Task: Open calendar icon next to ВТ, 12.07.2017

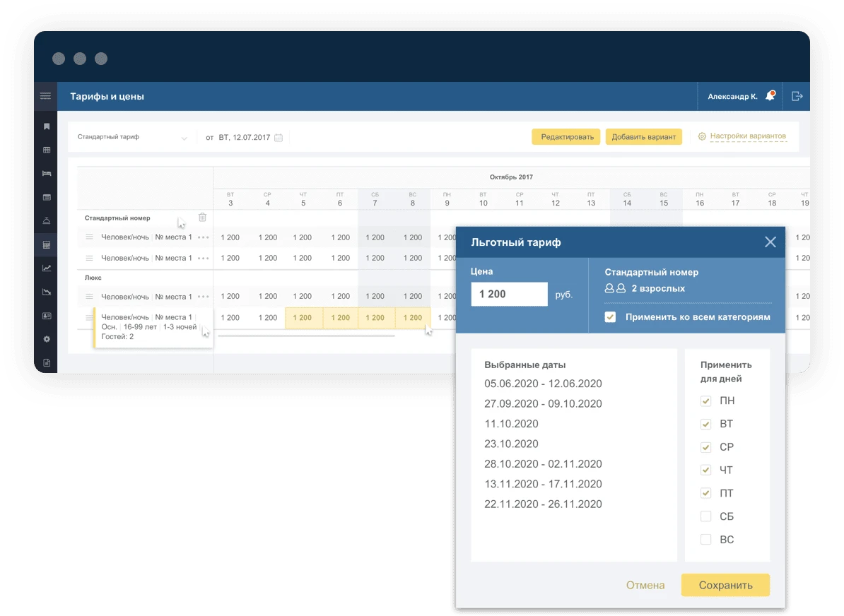Action: click(x=279, y=137)
